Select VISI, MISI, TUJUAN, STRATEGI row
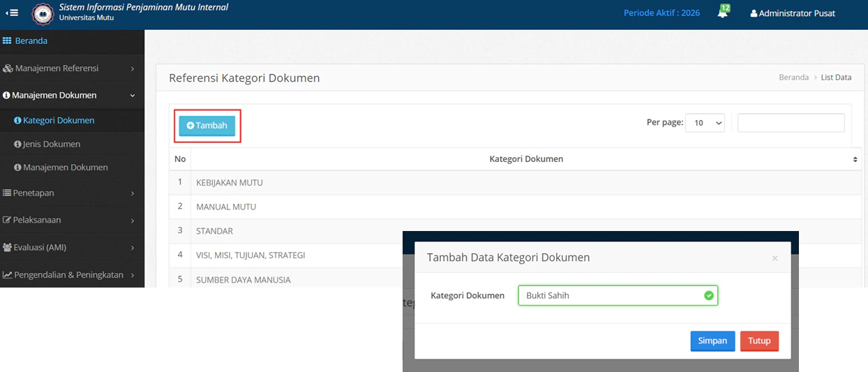This screenshot has width=868, height=372. (286, 255)
